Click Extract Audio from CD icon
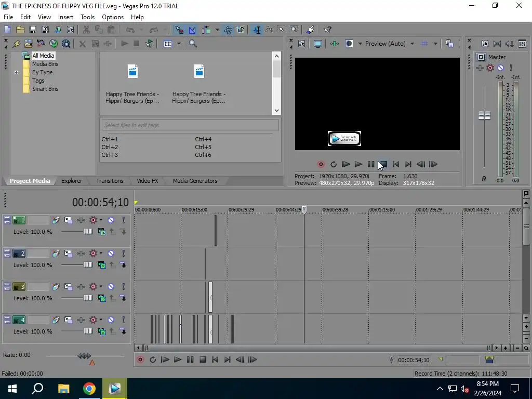The image size is (532, 399). (54, 44)
